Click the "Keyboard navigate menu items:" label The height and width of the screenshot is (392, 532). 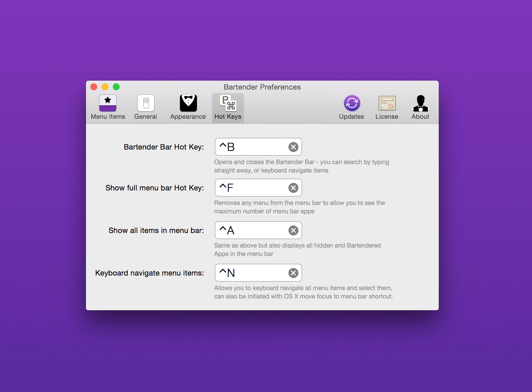tap(150, 273)
